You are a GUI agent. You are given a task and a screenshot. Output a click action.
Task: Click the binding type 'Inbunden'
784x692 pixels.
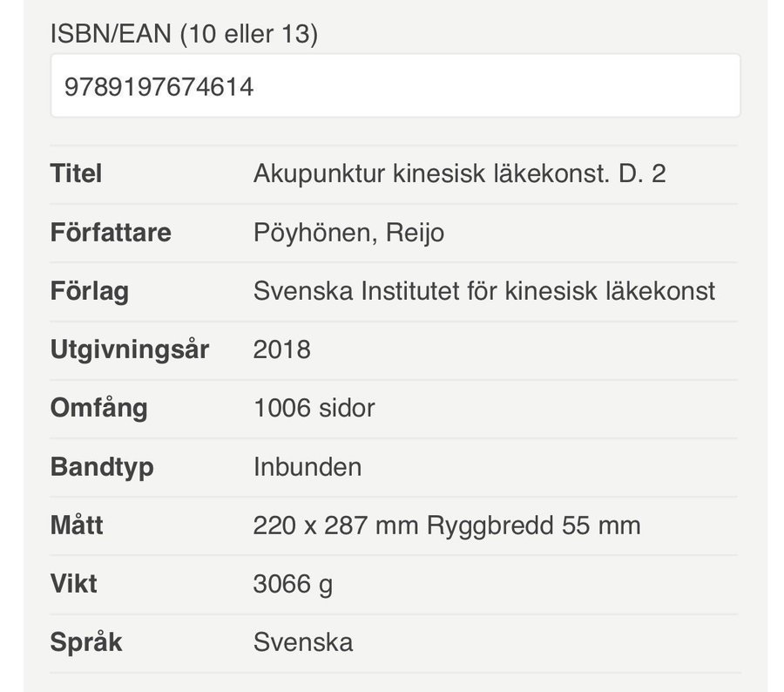(x=307, y=466)
